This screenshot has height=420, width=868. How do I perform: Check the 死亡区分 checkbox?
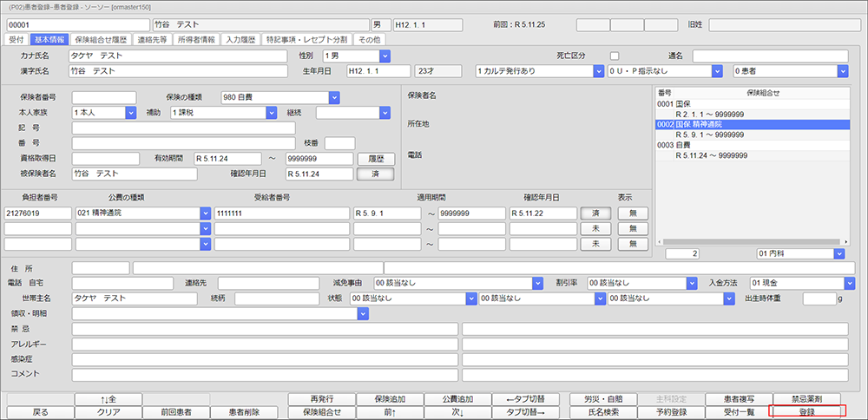coord(615,56)
